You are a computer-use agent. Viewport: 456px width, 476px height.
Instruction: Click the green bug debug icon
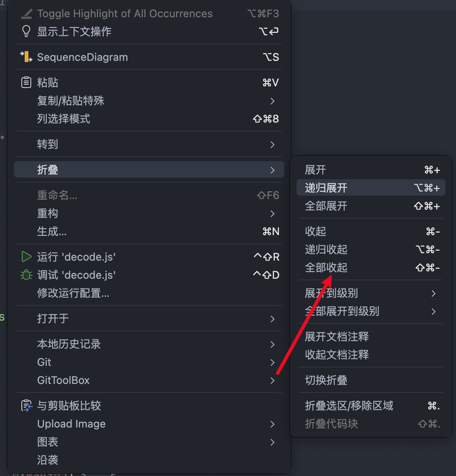[26, 275]
